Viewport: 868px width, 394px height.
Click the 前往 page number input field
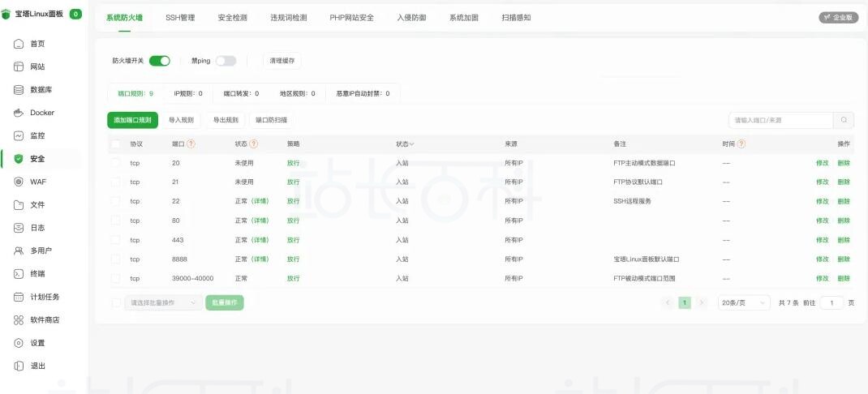[x=831, y=302]
